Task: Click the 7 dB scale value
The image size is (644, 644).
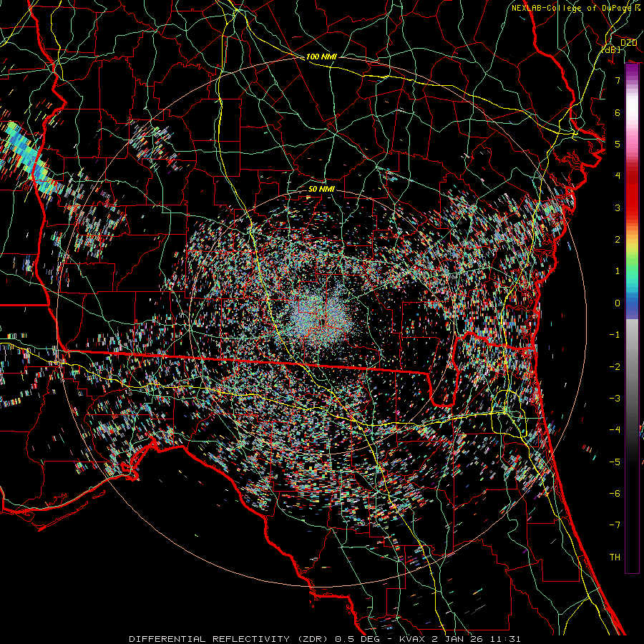Action: (x=618, y=80)
